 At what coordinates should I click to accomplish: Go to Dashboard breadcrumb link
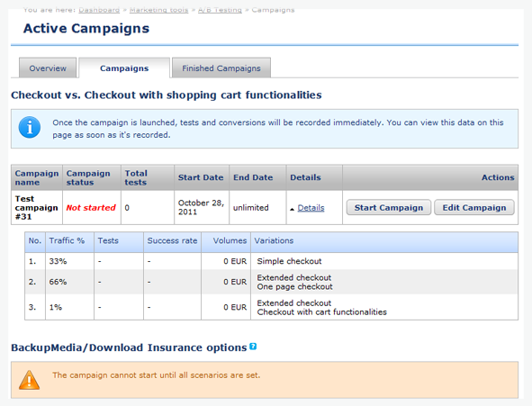[x=99, y=10]
